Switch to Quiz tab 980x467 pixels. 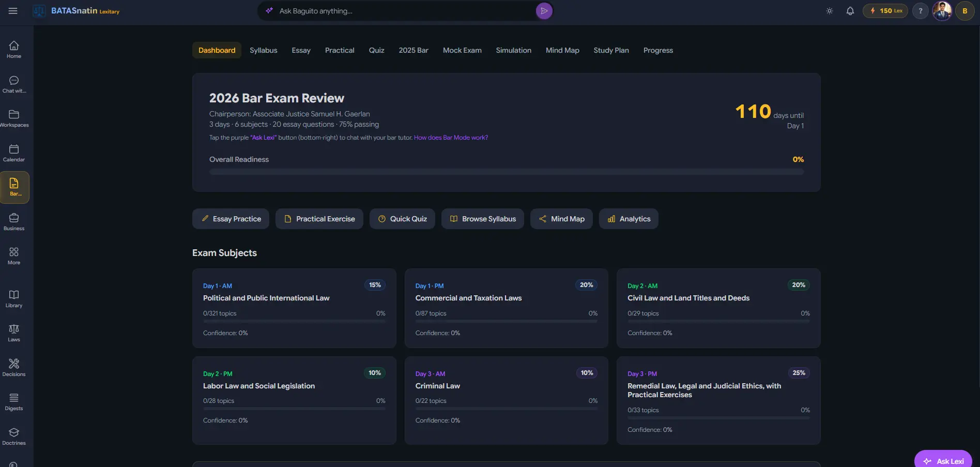(376, 50)
